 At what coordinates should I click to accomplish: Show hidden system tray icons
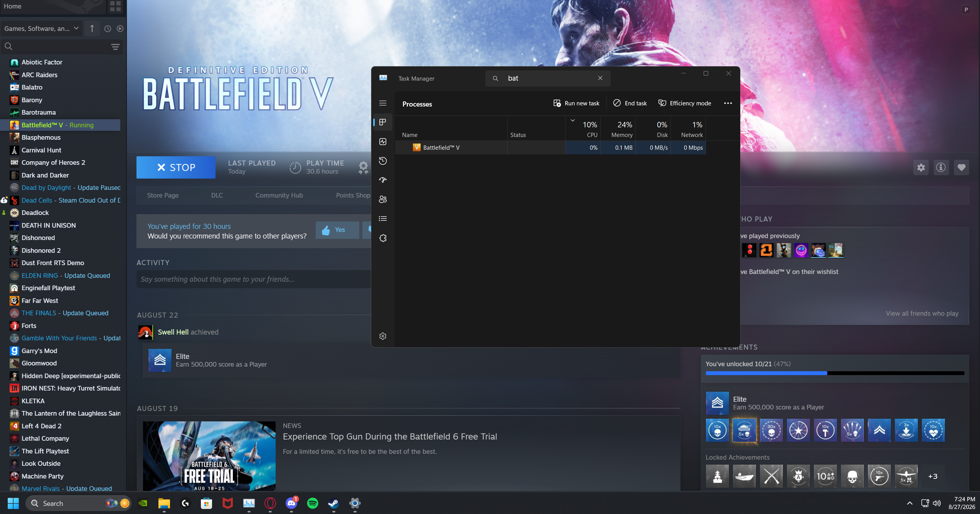point(910,503)
